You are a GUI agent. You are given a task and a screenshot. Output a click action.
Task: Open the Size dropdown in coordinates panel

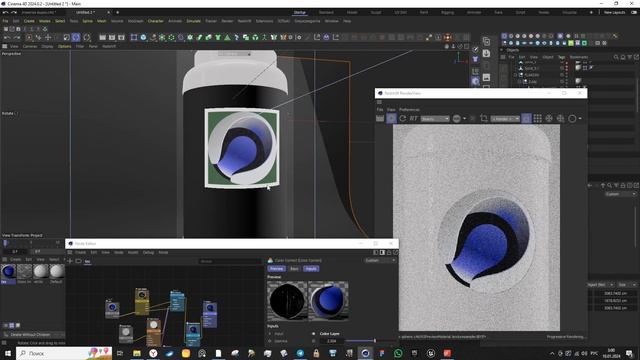click(627, 284)
